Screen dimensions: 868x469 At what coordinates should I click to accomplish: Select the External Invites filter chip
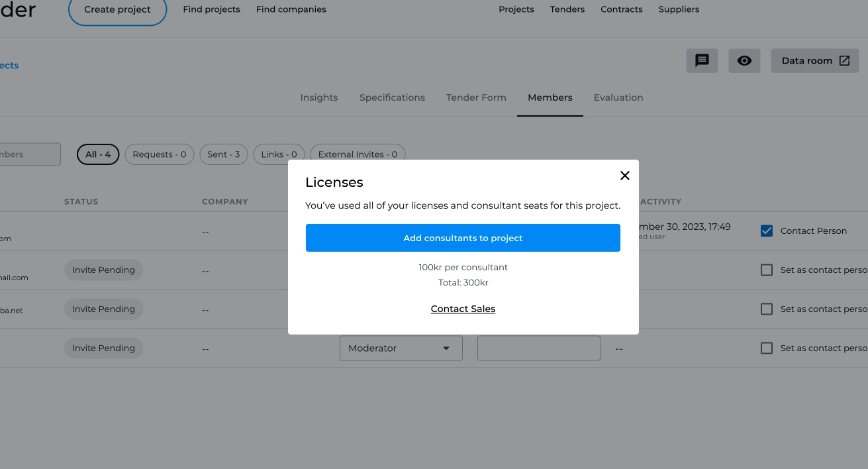358,154
